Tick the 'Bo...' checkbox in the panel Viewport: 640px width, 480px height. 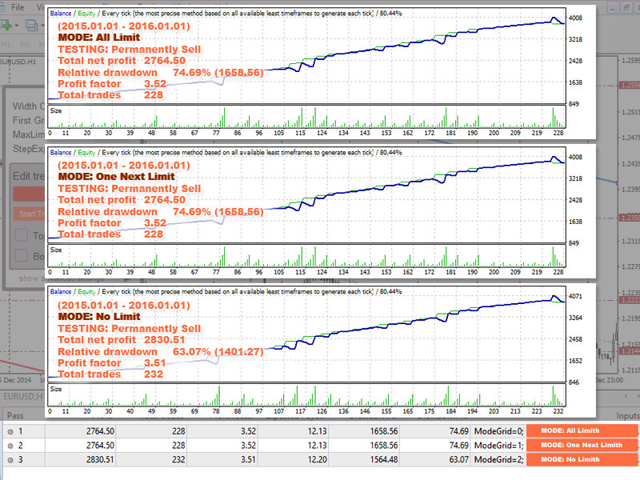[x=21, y=256]
